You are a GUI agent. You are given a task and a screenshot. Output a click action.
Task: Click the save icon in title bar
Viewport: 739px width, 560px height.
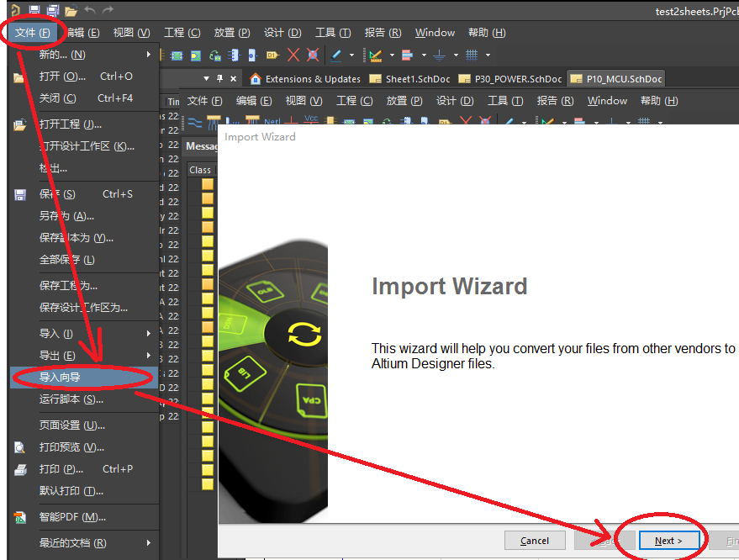coord(34,9)
